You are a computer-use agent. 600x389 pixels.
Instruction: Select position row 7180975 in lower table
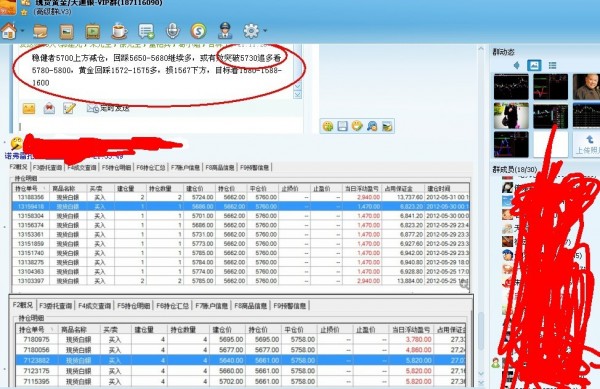coord(241,339)
